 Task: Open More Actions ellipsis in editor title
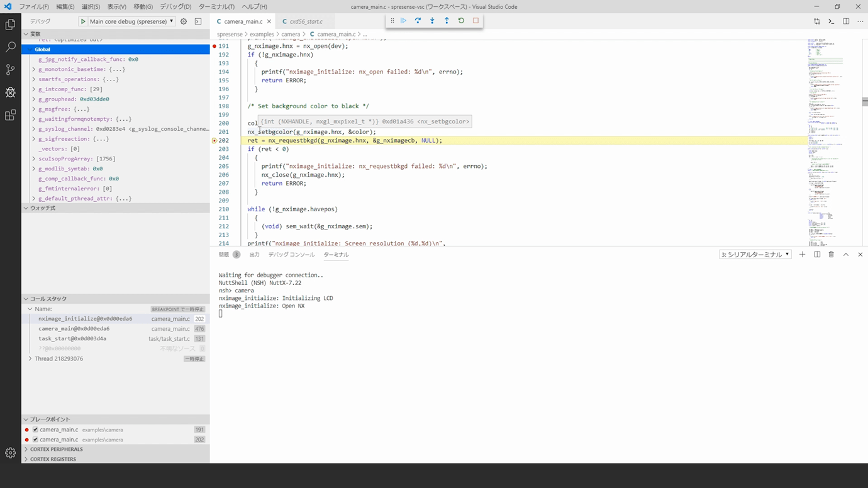(x=860, y=21)
